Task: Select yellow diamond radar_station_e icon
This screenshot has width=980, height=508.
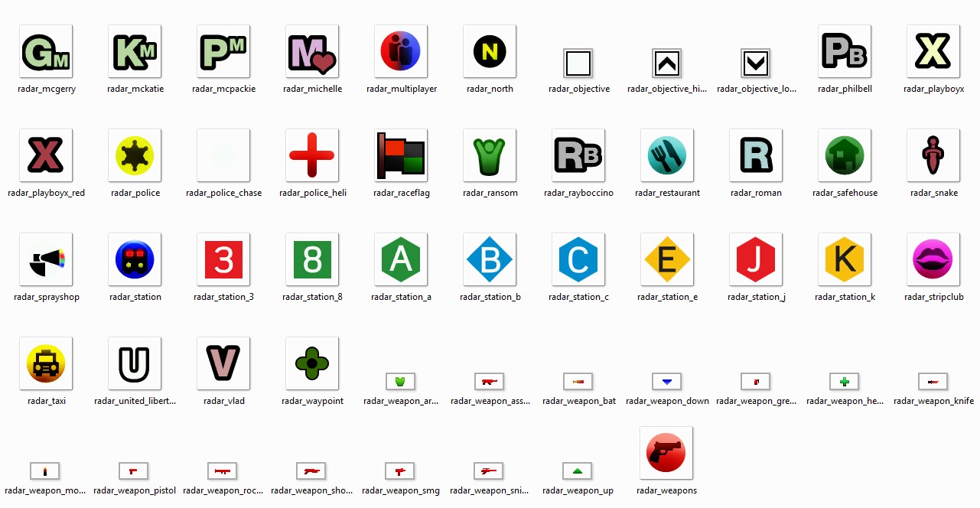Action: [667, 259]
